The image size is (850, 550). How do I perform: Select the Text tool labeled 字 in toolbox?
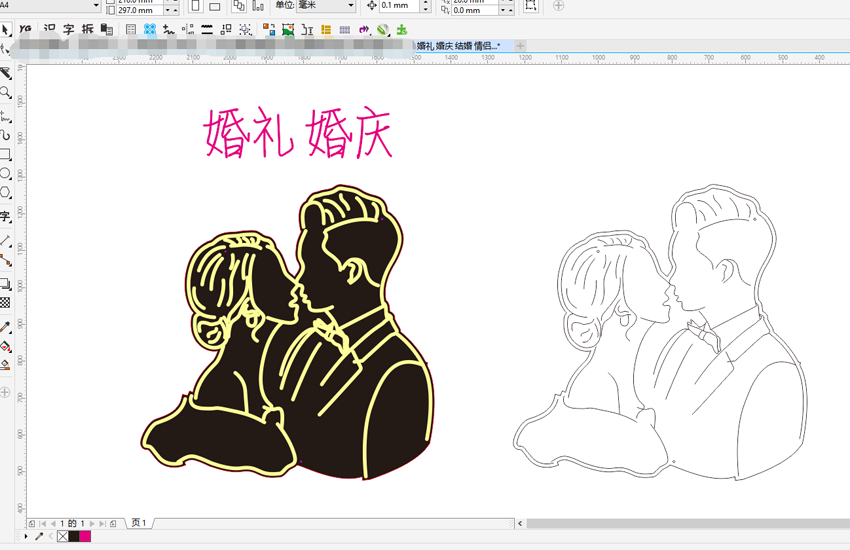5,217
